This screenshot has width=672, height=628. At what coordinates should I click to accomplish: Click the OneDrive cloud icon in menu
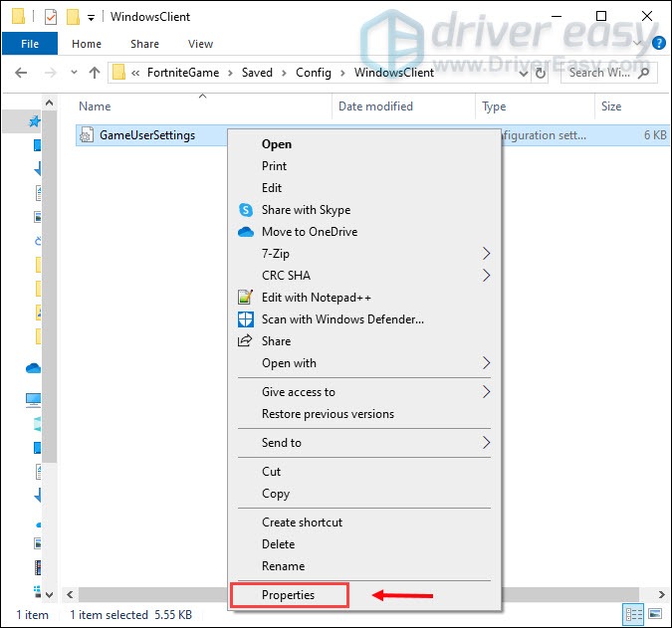(x=246, y=232)
